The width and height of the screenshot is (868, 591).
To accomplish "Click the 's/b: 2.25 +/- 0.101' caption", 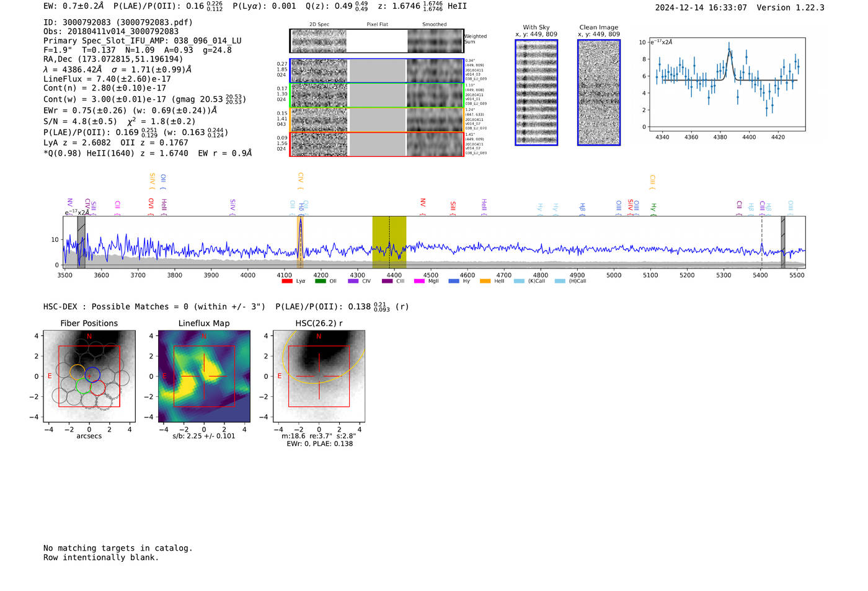I will coord(204,436).
